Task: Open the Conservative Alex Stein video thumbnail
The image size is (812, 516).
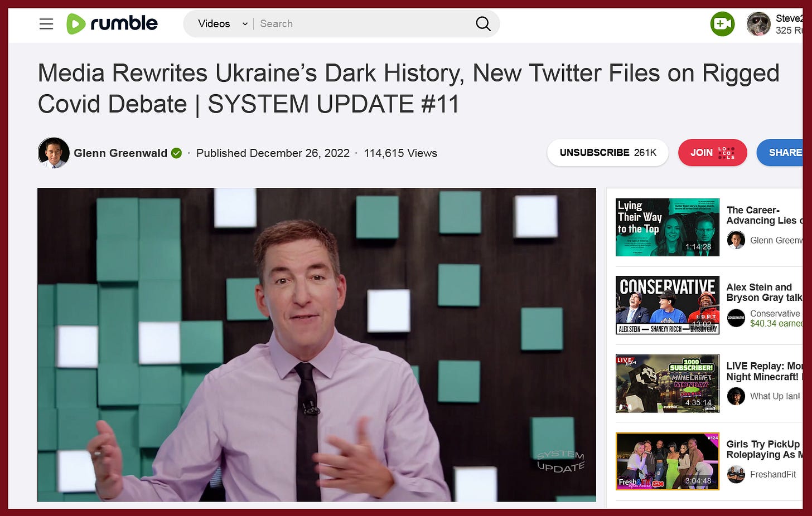Action: coord(668,305)
